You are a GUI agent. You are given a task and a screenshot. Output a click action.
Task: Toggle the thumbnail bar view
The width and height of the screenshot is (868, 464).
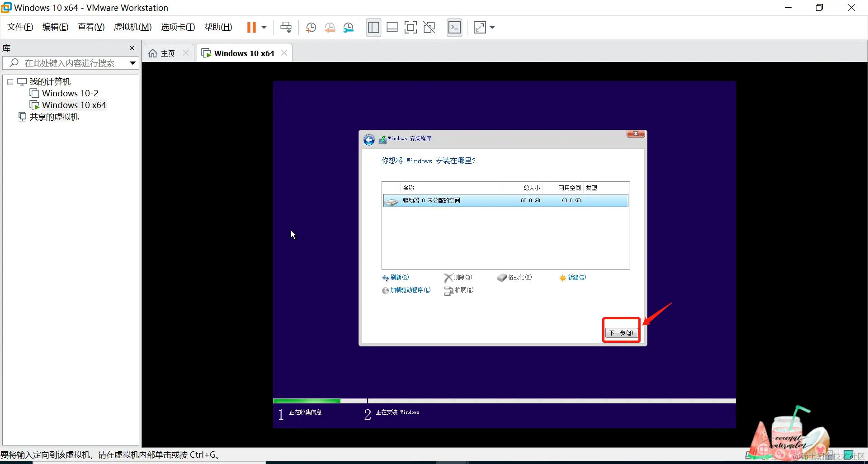point(392,28)
